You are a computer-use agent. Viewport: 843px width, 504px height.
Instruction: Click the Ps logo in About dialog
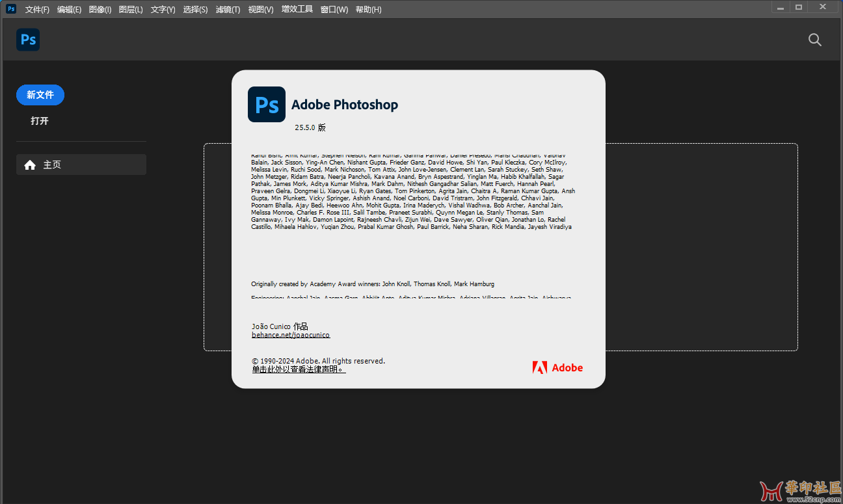click(x=267, y=105)
